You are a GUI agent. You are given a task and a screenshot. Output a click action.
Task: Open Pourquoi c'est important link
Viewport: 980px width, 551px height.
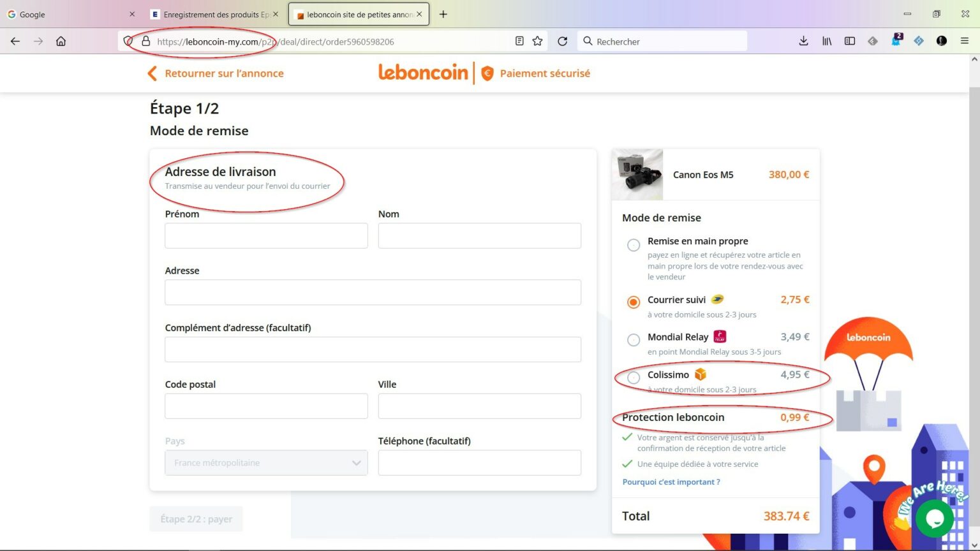671,482
